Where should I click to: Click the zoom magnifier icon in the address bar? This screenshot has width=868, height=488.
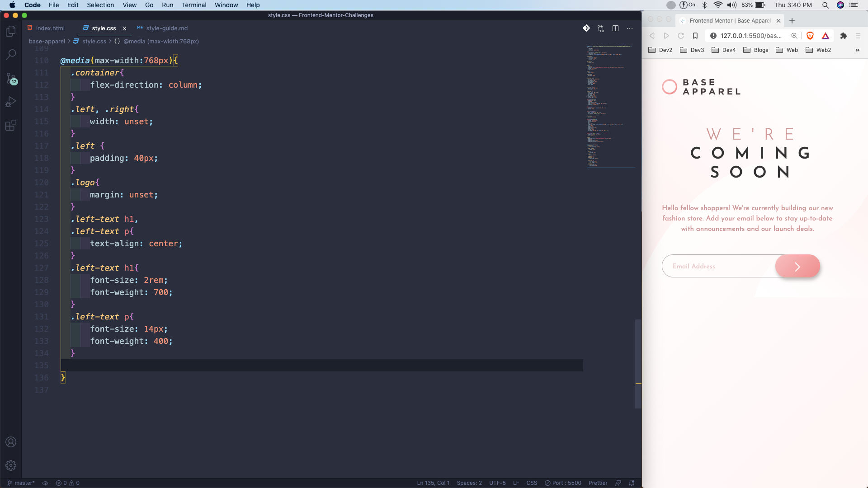794,36
